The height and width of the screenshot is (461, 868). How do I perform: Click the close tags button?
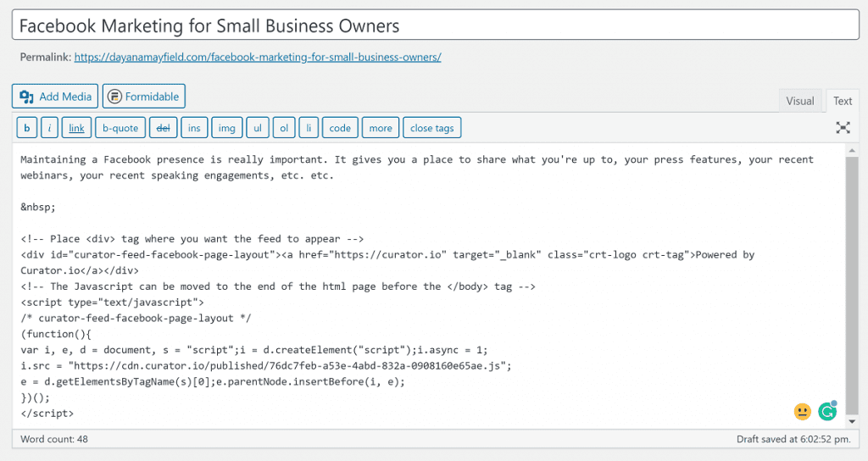tap(431, 128)
